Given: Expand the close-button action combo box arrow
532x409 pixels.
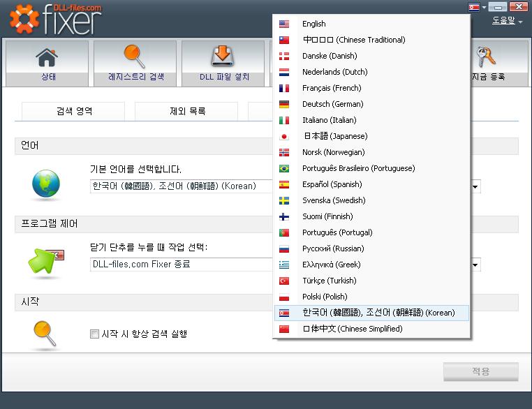Looking at the screenshot, I should pos(475,265).
